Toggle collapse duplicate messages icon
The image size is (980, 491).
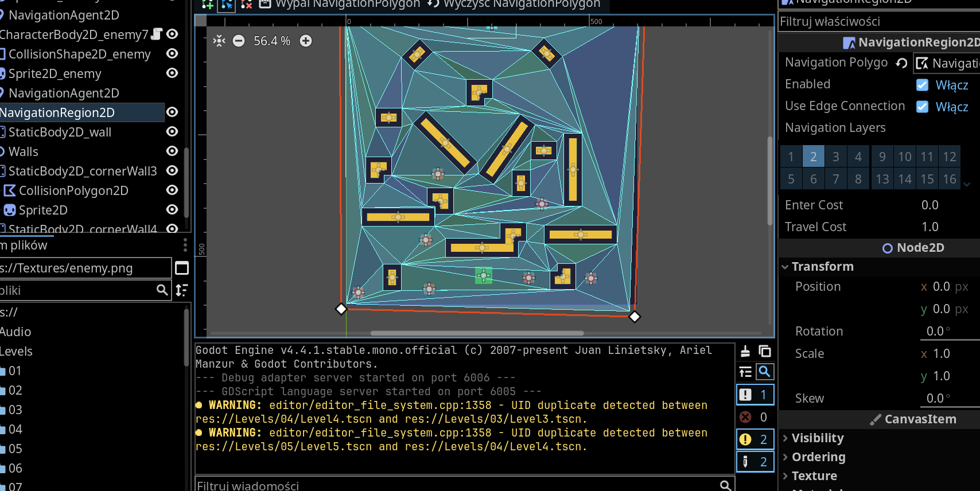[x=745, y=372]
